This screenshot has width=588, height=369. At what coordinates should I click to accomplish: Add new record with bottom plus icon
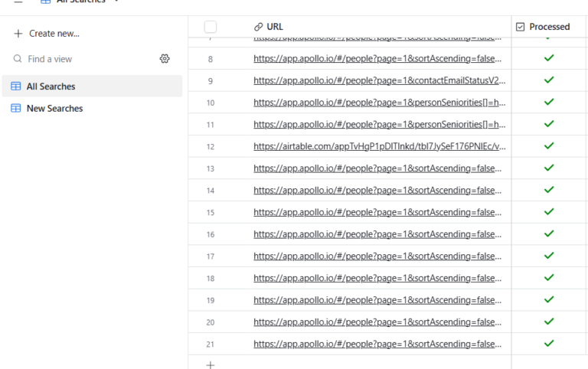(211, 365)
